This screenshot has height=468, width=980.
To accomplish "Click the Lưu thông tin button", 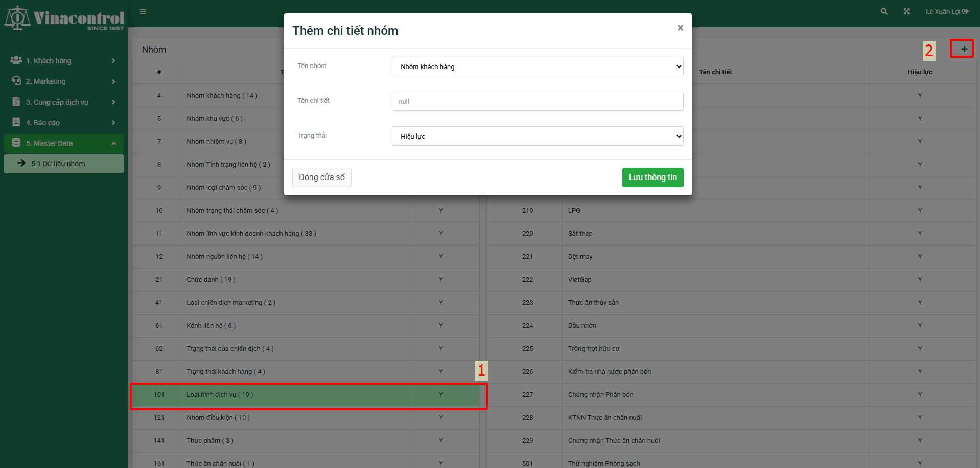I will (x=652, y=177).
